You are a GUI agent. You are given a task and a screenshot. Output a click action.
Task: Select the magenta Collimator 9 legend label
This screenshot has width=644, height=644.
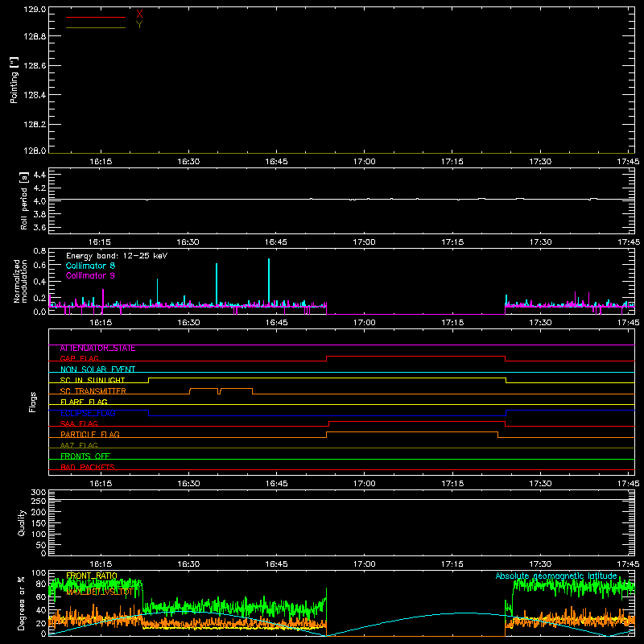[x=90, y=275]
